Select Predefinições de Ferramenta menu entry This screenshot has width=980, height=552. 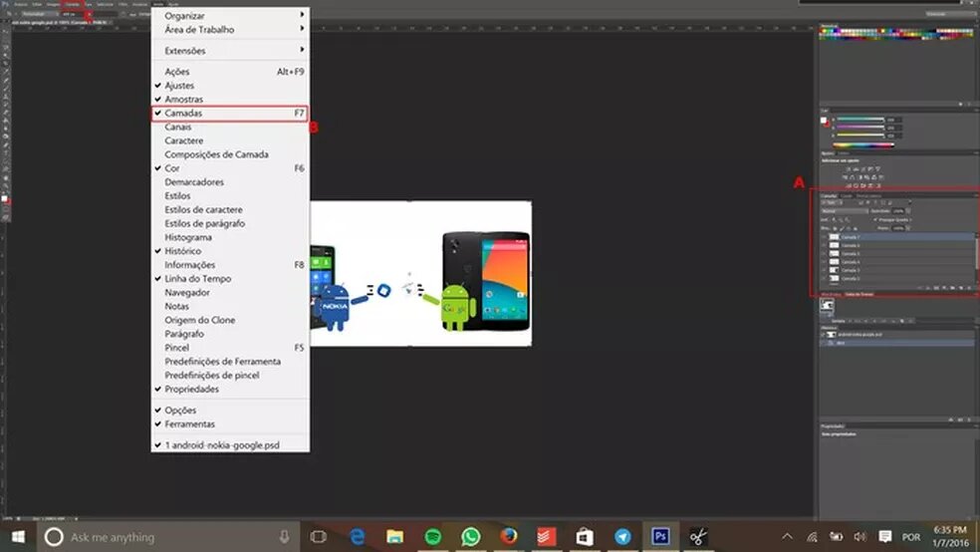[230, 362]
